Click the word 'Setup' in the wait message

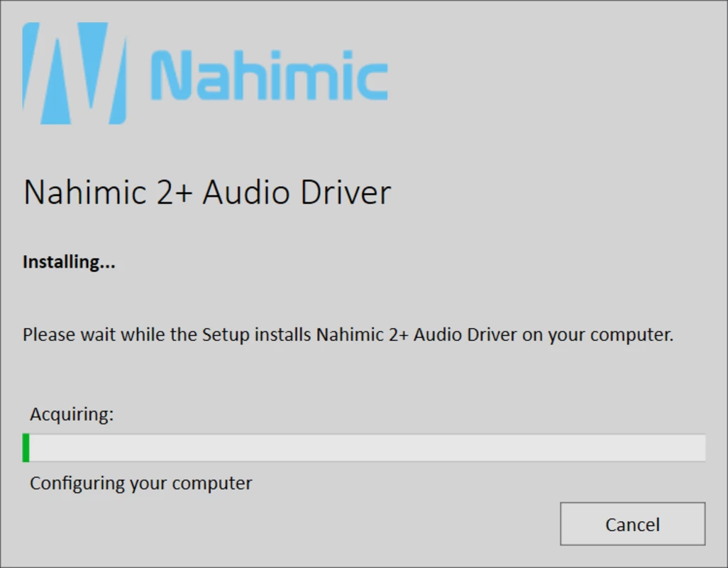tap(226, 335)
